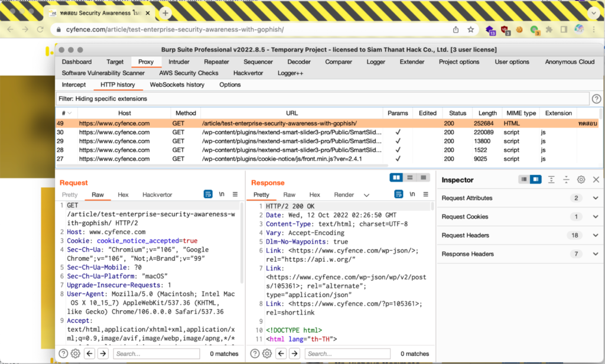The height and width of the screenshot is (364, 605).
Task: Switch to the Intruder tab
Action: pos(178,62)
